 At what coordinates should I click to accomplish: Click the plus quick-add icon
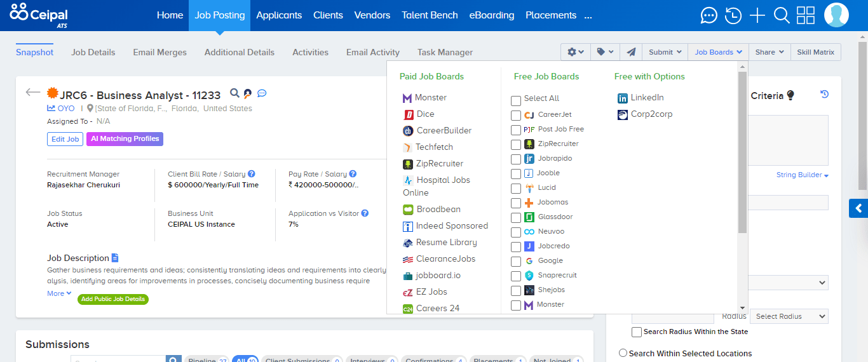tap(757, 15)
